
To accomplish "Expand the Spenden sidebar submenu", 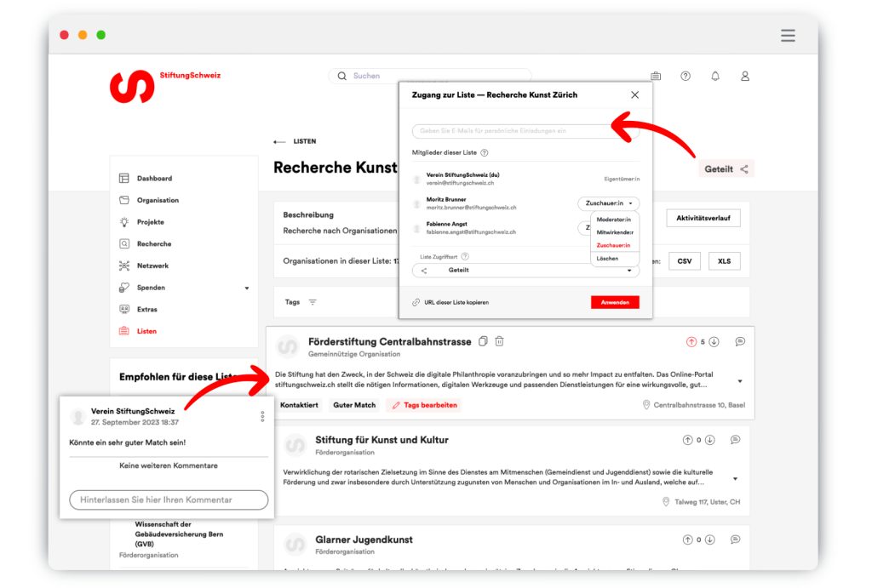I will 247,288.
